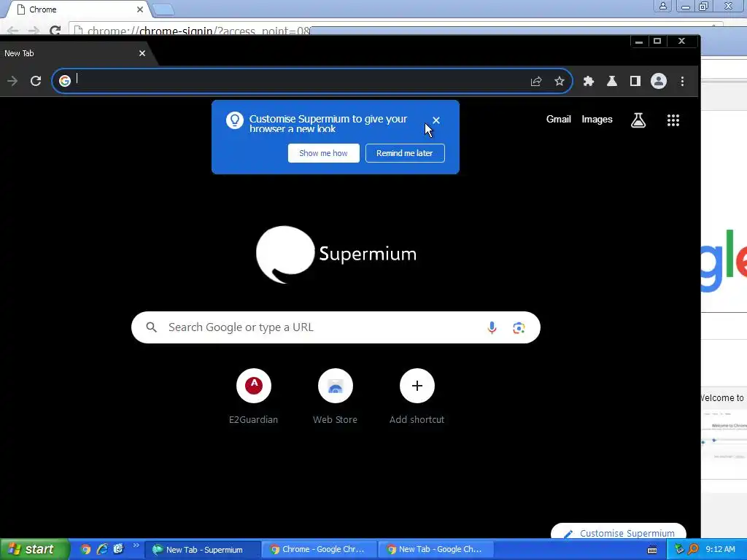Click the Supermium logo on the page
This screenshot has width=747, height=560.
[336, 254]
